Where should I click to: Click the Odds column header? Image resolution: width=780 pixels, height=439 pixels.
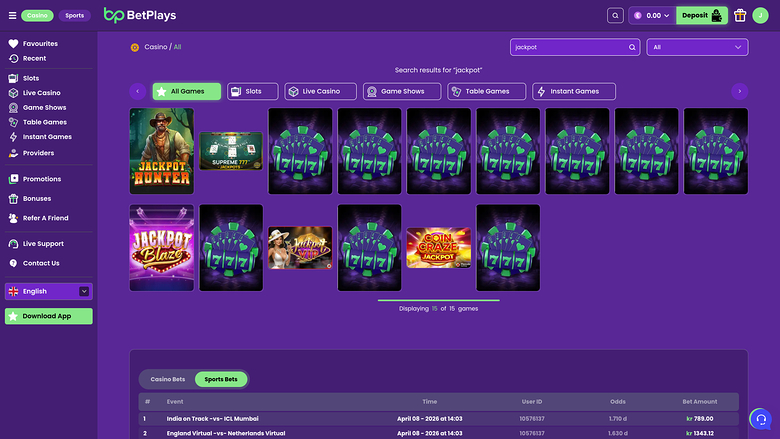coord(618,402)
